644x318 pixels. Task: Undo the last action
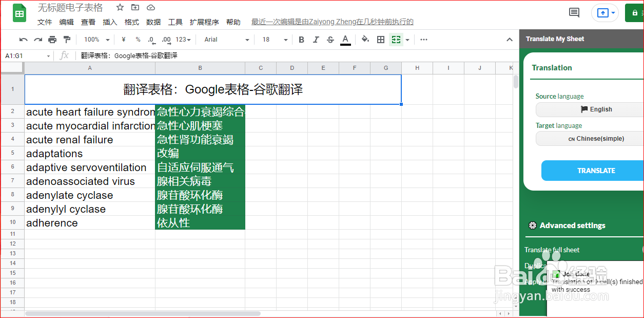coord(24,40)
